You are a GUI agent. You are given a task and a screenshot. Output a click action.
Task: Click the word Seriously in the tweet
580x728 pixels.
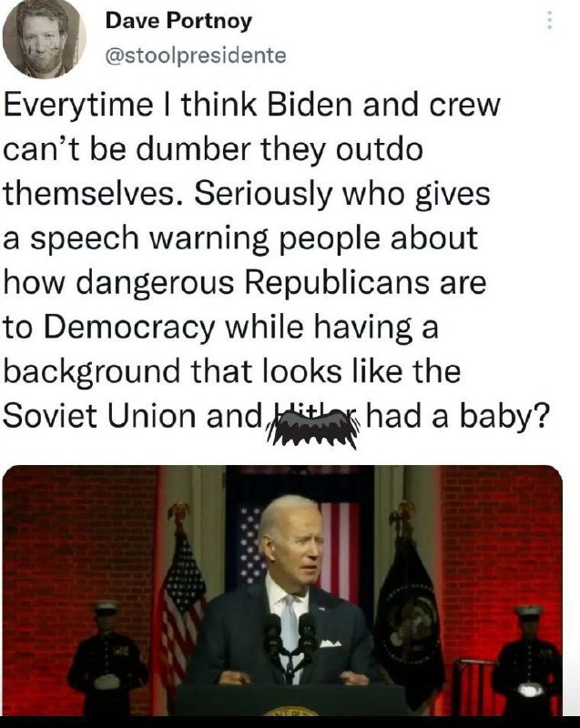pos(263,194)
